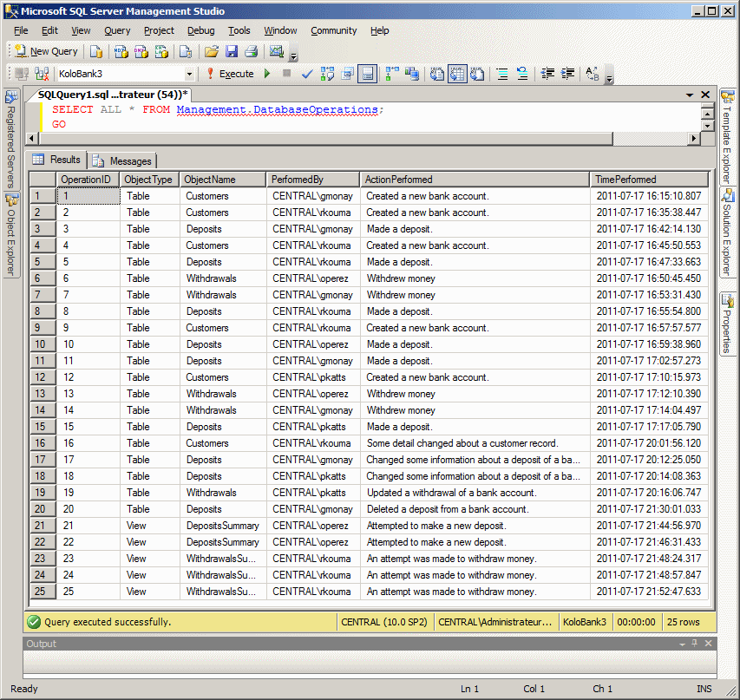
Task: Select the SQLQuery1.sql editor tab
Action: [112, 95]
